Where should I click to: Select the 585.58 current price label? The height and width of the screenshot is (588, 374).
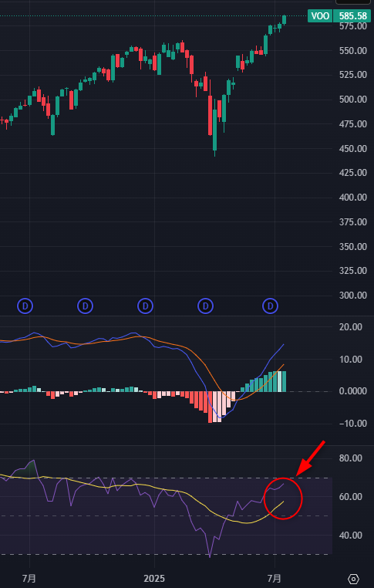352,15
